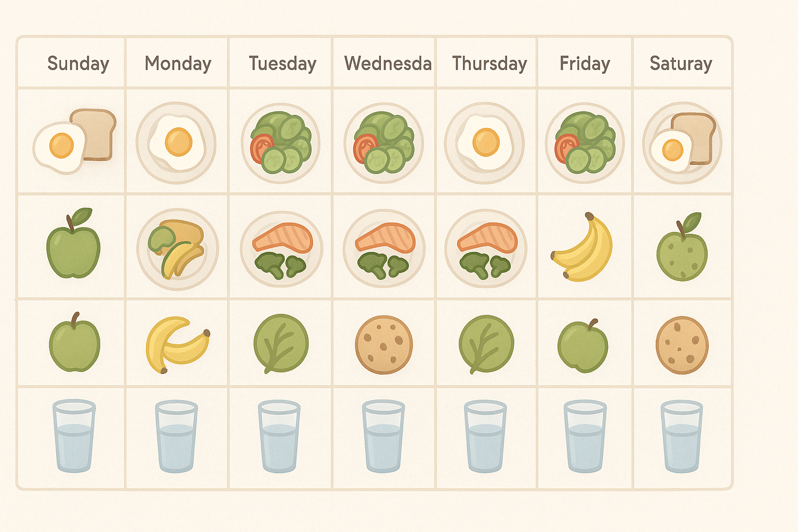
Task: Select Saturday's spotted green apple
Action: point(682,247)
